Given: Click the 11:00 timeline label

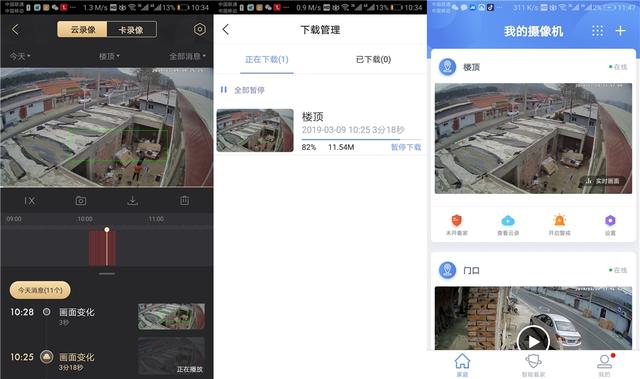Looking at the screenshot, I should click(x=156, y=219).
